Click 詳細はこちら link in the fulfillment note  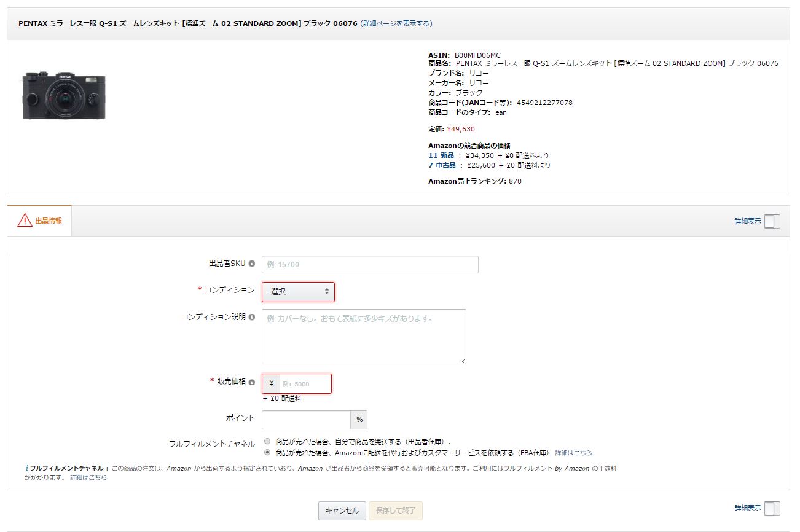88,477
